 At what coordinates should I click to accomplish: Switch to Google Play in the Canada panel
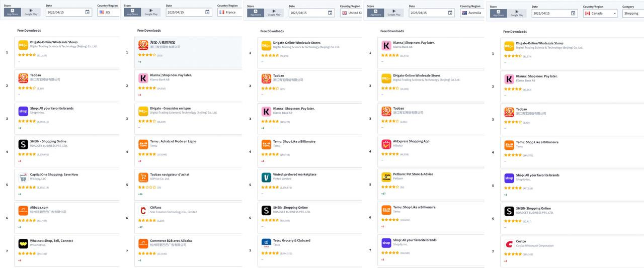click(x=517, y=13)
